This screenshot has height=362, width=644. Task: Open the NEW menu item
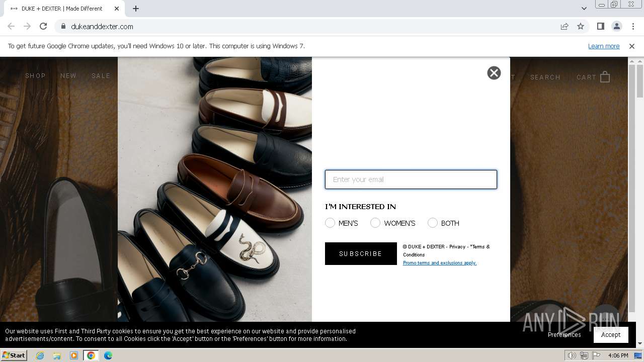pyautogui.click(x=68, y=76)
